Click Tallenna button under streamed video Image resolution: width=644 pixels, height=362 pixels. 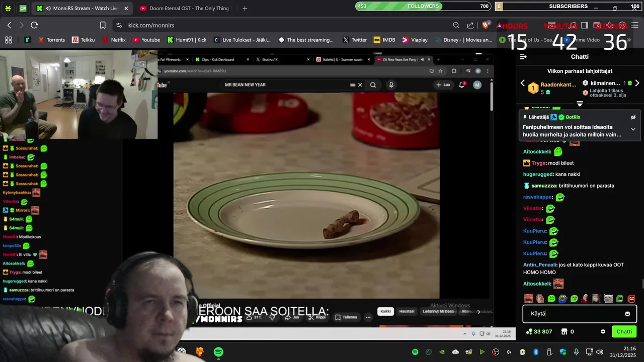click(346, 317)
